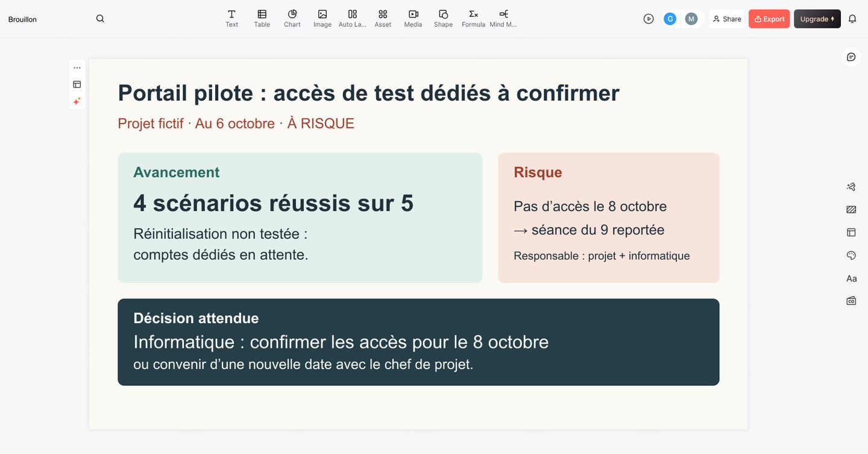The height and width of the screenshot is (454, 868).
Task: Open the color palette theme icon
Action: [x=851, y=256]
